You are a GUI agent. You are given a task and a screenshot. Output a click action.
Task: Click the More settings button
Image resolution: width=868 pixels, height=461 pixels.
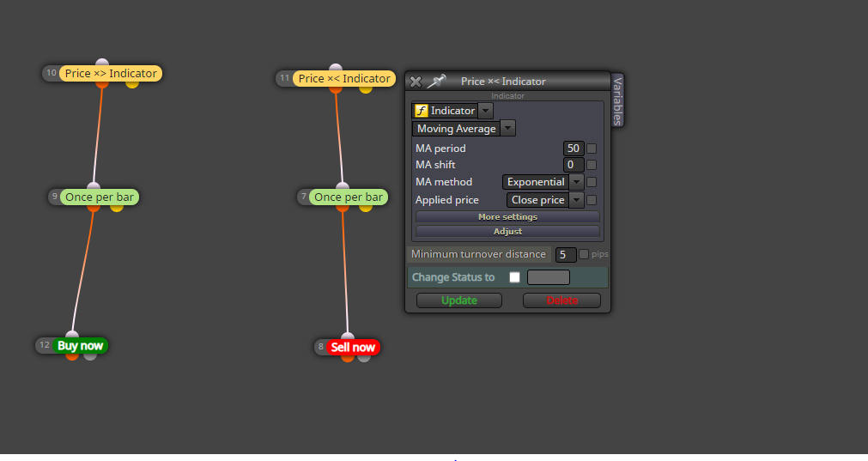pos(507,217)
